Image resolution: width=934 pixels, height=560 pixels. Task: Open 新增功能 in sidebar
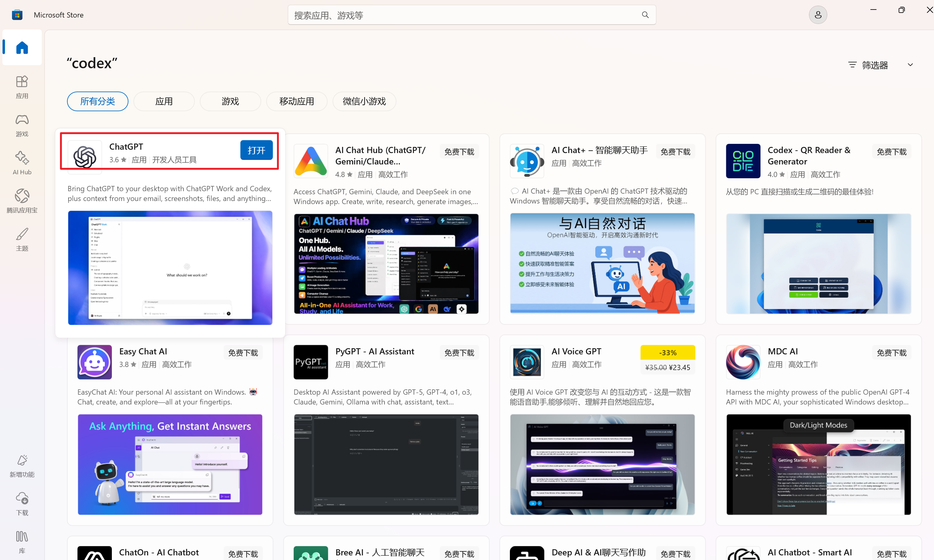(x=22, y=466)
